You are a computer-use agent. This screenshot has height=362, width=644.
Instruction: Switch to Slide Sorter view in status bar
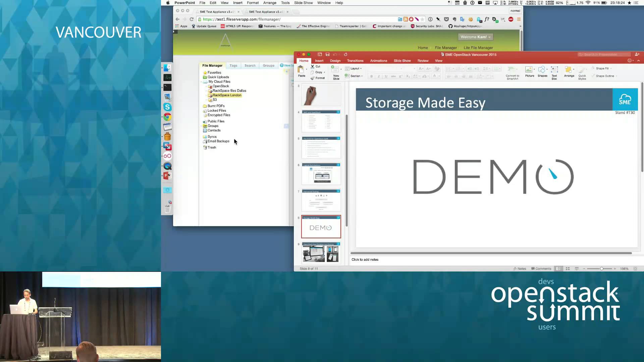tap(568, 268)
